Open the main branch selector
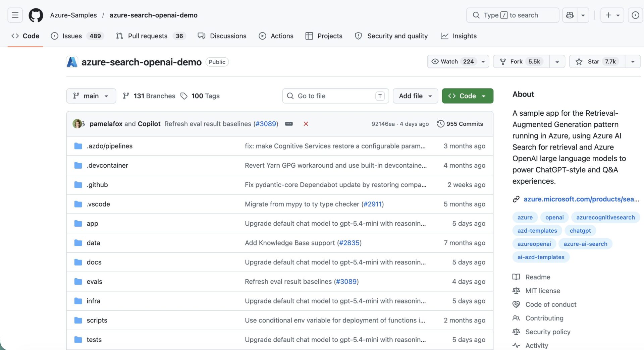Screen dimensions: 644x350 [91, 96]
